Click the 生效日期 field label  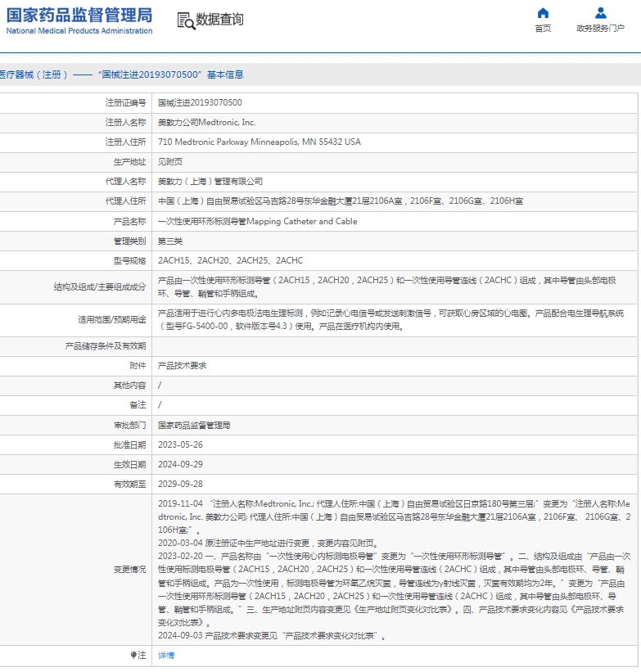pos(129,465)
